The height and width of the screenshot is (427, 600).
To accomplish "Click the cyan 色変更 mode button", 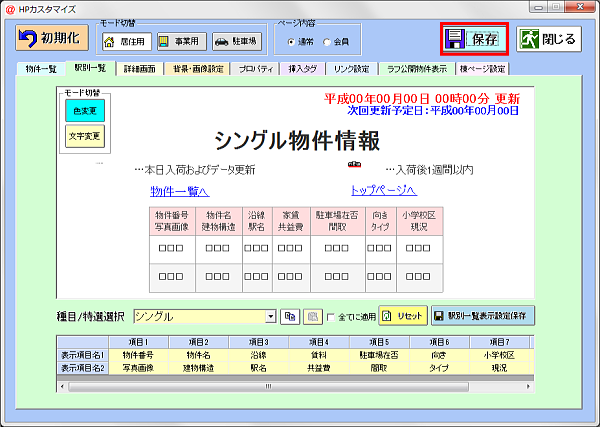I will pos(85,111).
